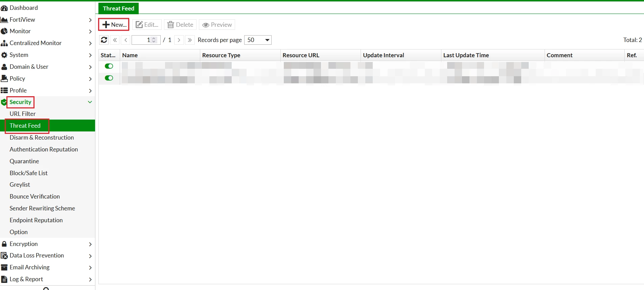The height and width of the screenshot is (290, 644).
Task: Sort by Name column header
Action: pos(160,55)
